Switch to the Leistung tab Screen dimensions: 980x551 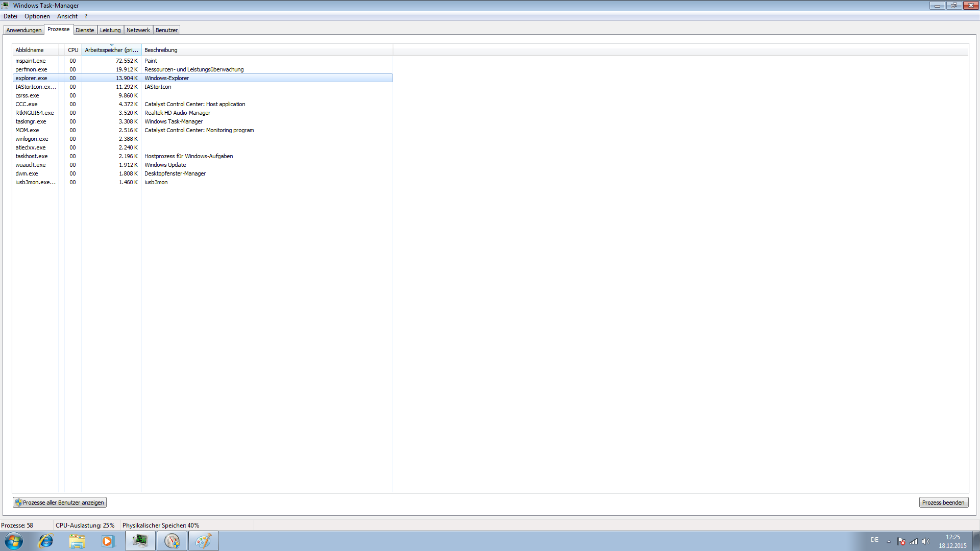pos(110,30)
